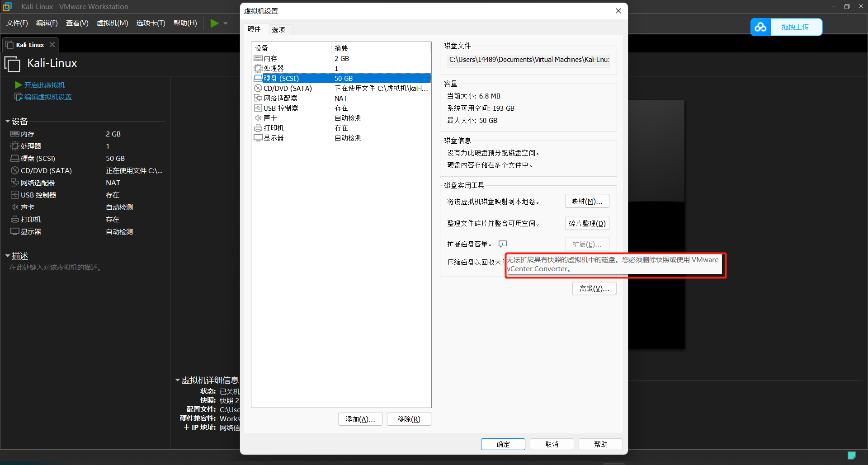Click the 取消 button to cancel
Screen dimensions: 868x465
[552, 444]
